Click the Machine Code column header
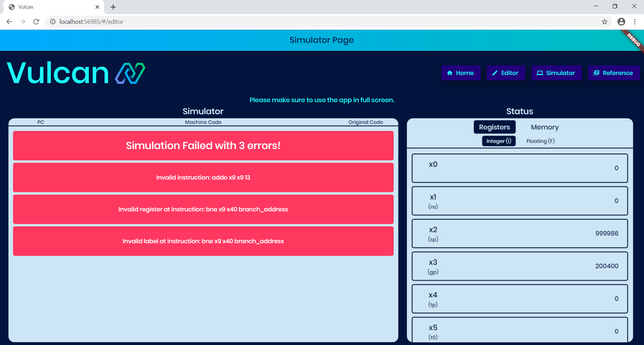 pos(203,122)
